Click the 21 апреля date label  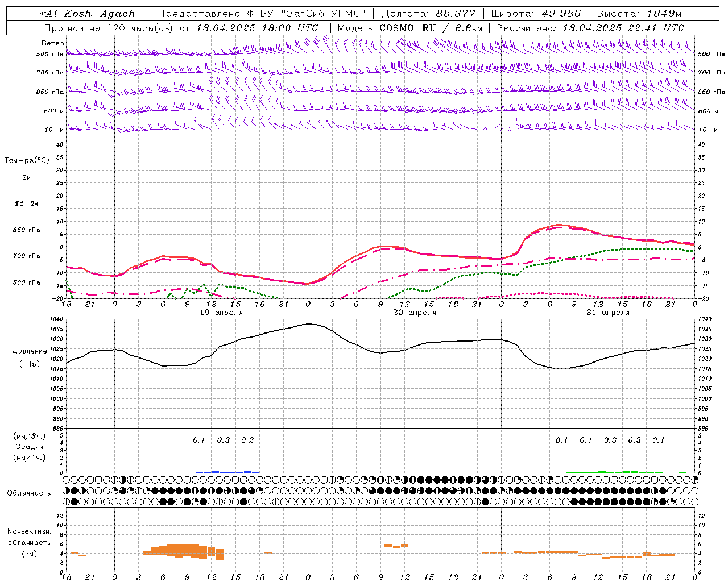click(x=608, y=313)
